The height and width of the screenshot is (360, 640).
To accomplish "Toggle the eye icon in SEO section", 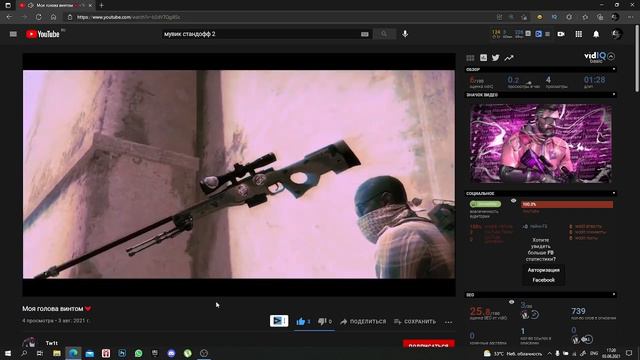I will coord(511,302).
